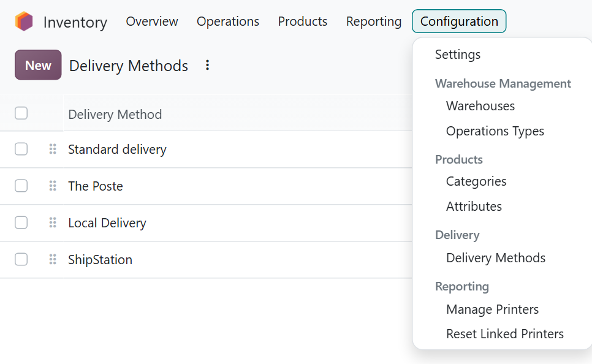Check the Local Delivery row checkbox
This screenshot has height=364, width=592.
[x=21, y=223]
